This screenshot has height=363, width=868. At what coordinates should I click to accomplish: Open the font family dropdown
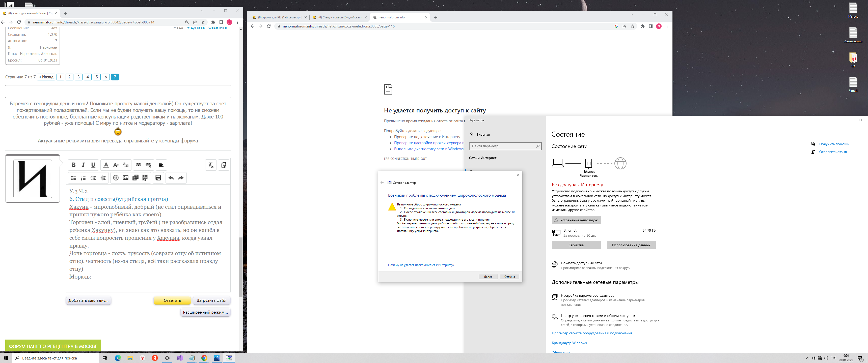click(126, 165)
